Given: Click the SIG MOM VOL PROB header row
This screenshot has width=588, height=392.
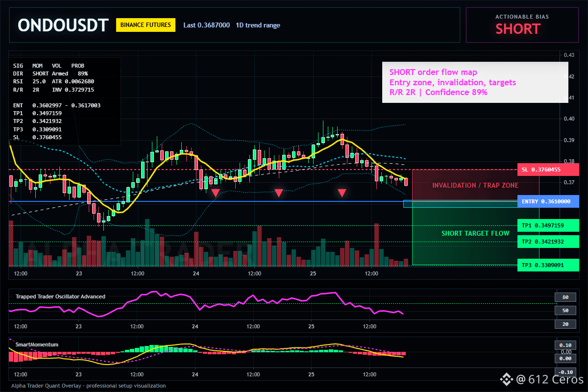Looking at the screenshot, I should [x=49, y=65].
